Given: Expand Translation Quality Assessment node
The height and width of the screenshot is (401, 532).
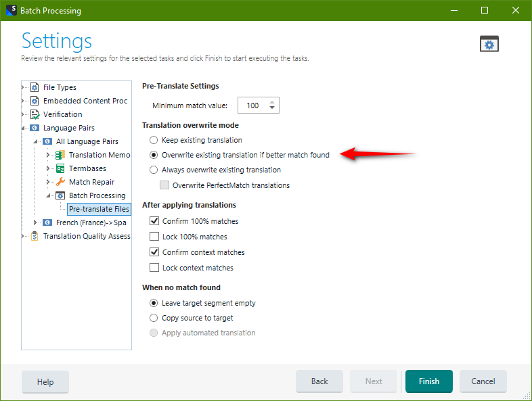Looking at the screenshot, I should point(23,236).
